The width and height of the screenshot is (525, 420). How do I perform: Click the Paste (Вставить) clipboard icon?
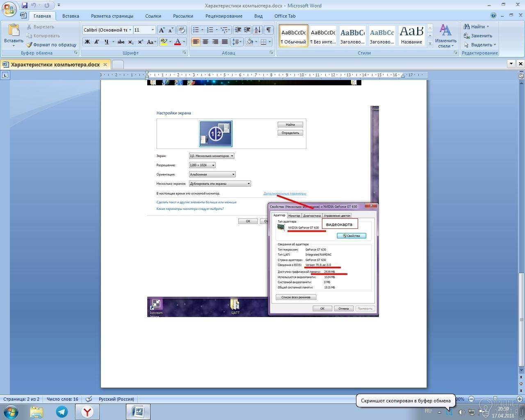tap(14, 31)
